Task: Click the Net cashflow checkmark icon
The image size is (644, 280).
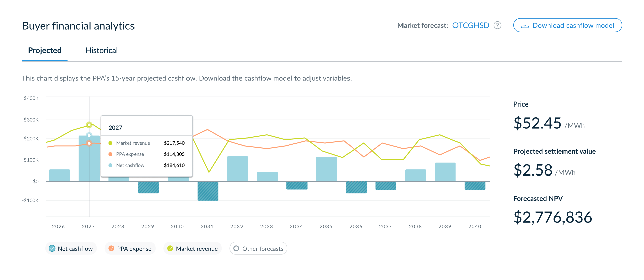Action: [x=52, y=248]
